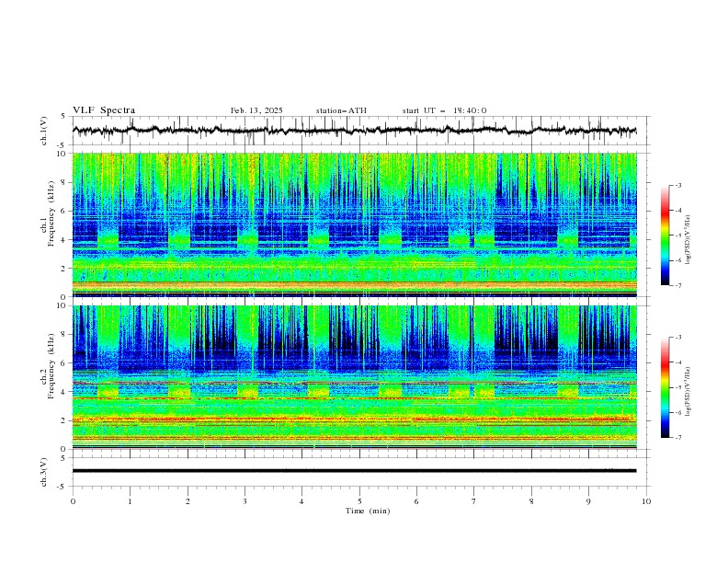Click time axis tick label '3'
The height and width of the screenshot is (563, 728).
245,501
